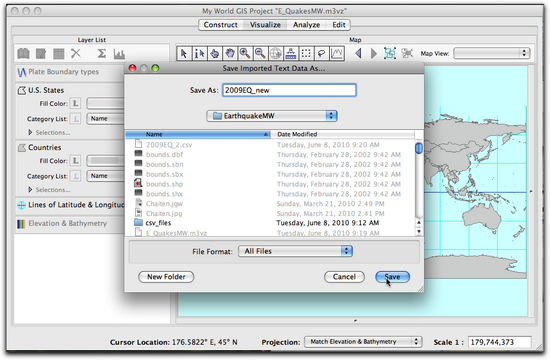The width and height of the screenshot is (550, 360).
Task: Click the U.S. States Fill Color legend button
Action: 75,104
